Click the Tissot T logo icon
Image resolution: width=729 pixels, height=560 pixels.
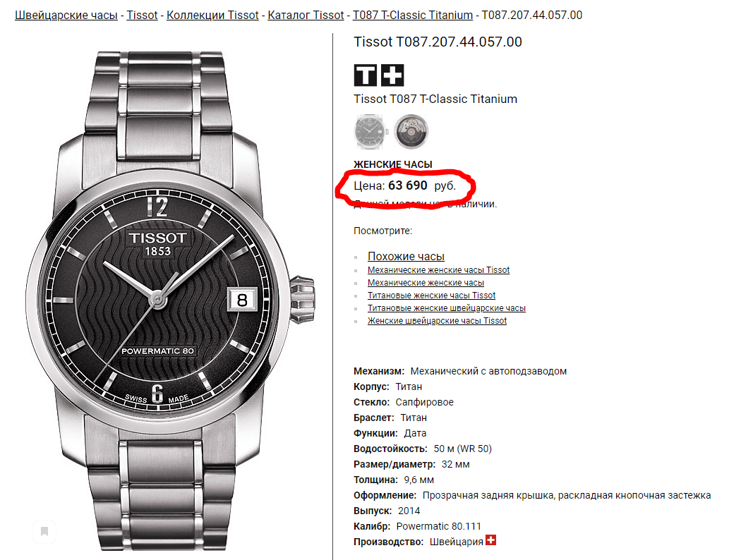pyautogui.click(x=365, y=75)
